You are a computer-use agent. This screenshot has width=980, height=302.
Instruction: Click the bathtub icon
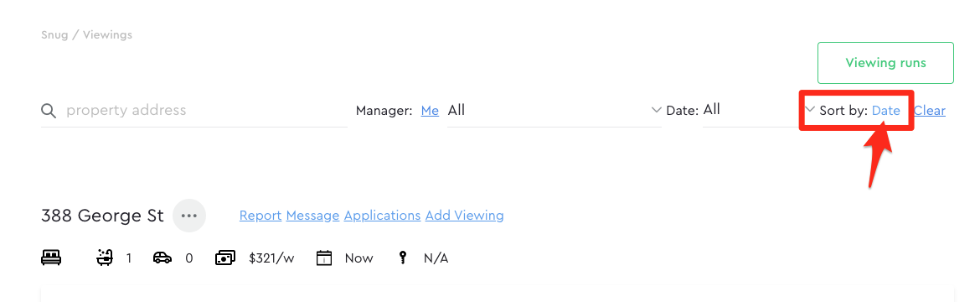click(105, 258)
